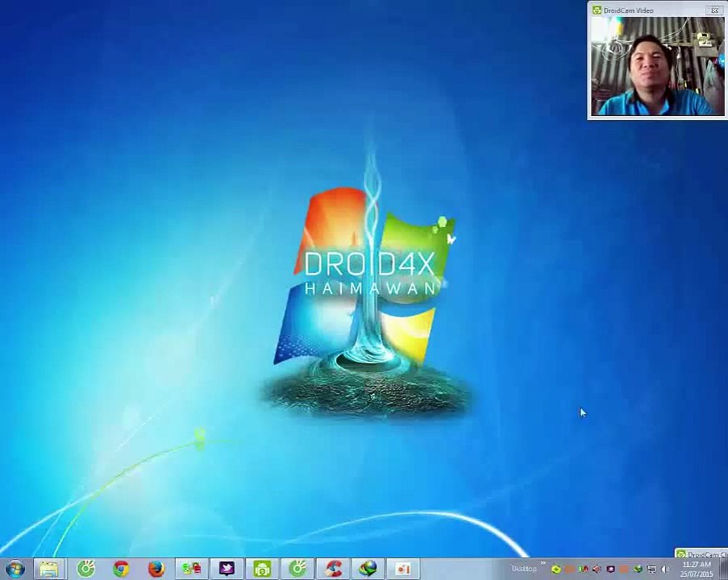Open Mozilla Firefox from the taskbar
The width and height of the screenshot is (728, 580).
156,569
